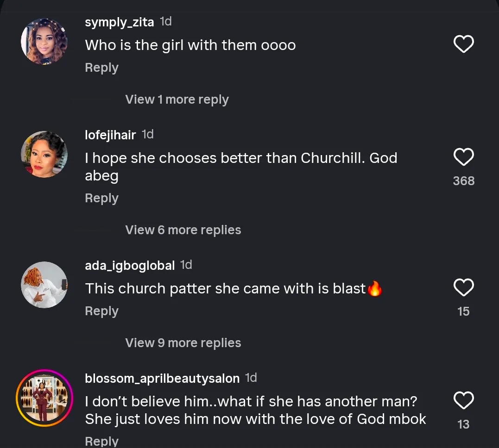Open the lofejihair username link
This screenshot has width=499, height=448.
(x=110, y=135)
